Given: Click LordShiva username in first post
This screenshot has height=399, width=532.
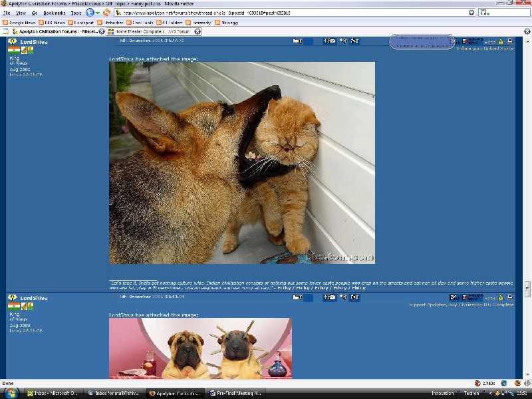Looking at the screenshot, I should coord(34,42).
